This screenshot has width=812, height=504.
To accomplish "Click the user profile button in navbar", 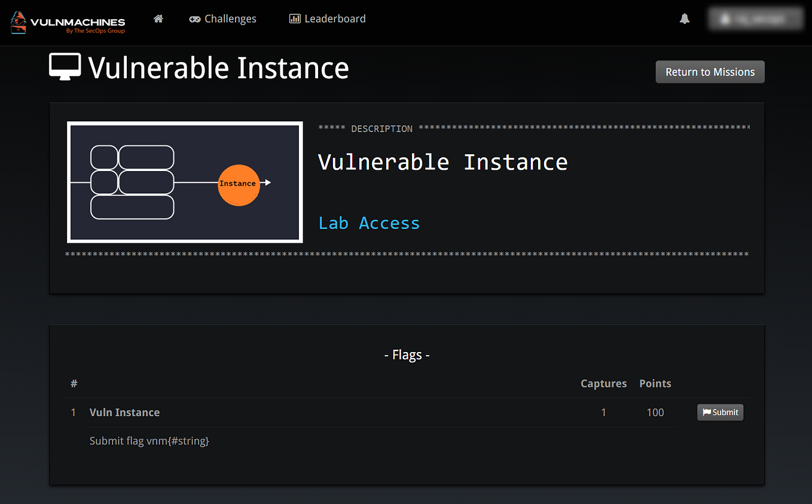I will point(756,19).
